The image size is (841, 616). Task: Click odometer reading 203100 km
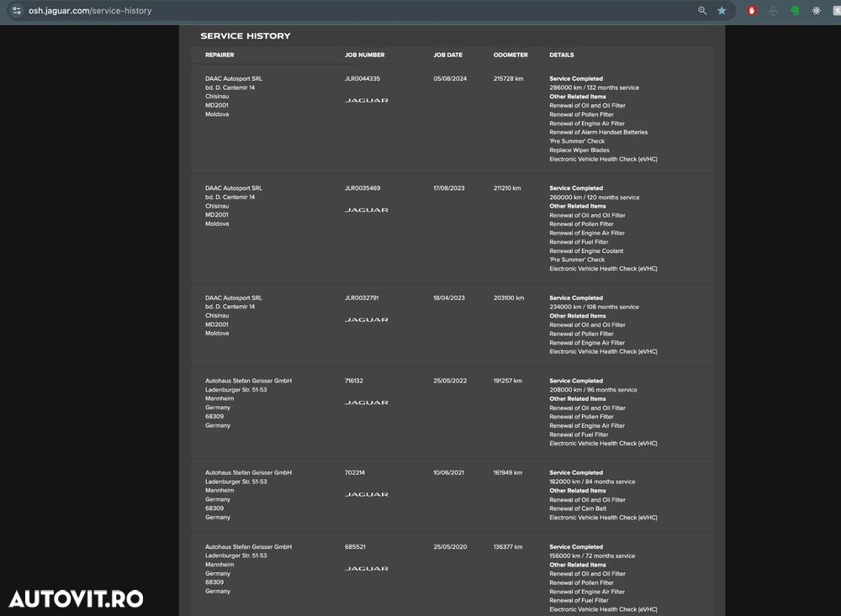[509, 297]
